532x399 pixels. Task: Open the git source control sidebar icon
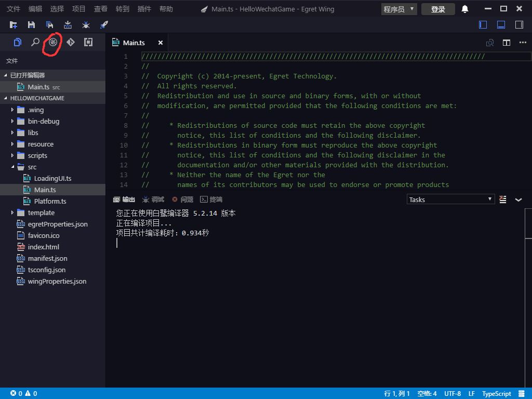(x=71, y=42)
